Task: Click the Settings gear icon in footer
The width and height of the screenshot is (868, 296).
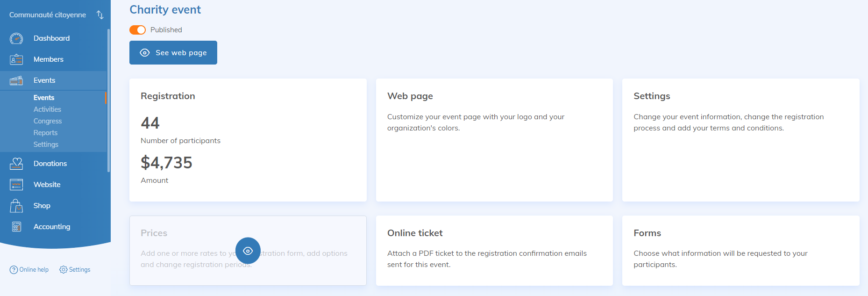Action: [x=64, y=270]
